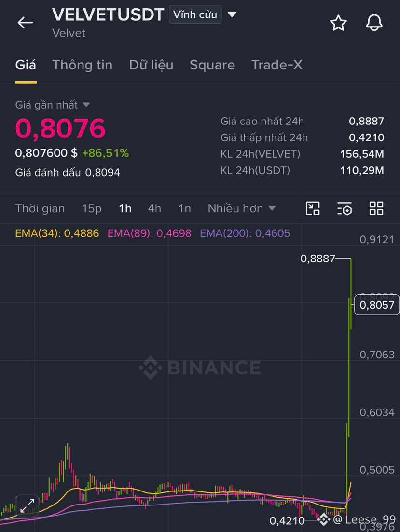
Task: Open price alerts via bell icon
Action: click(x=374, y=23)
